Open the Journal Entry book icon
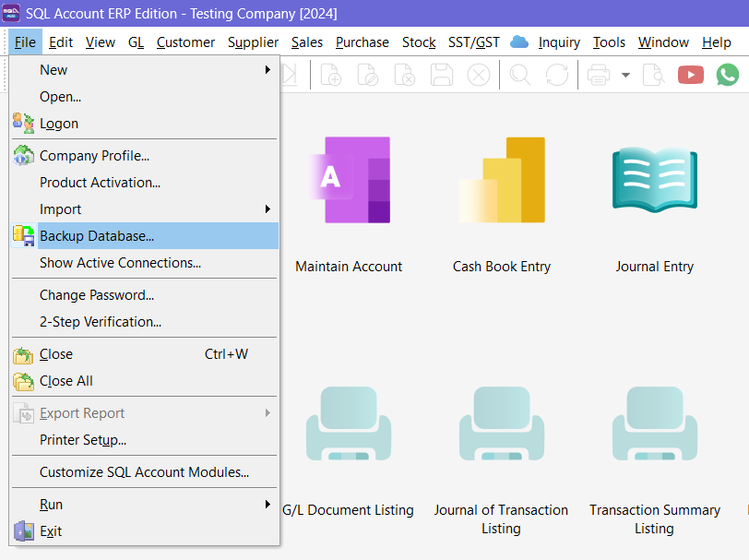 [654, 181]
